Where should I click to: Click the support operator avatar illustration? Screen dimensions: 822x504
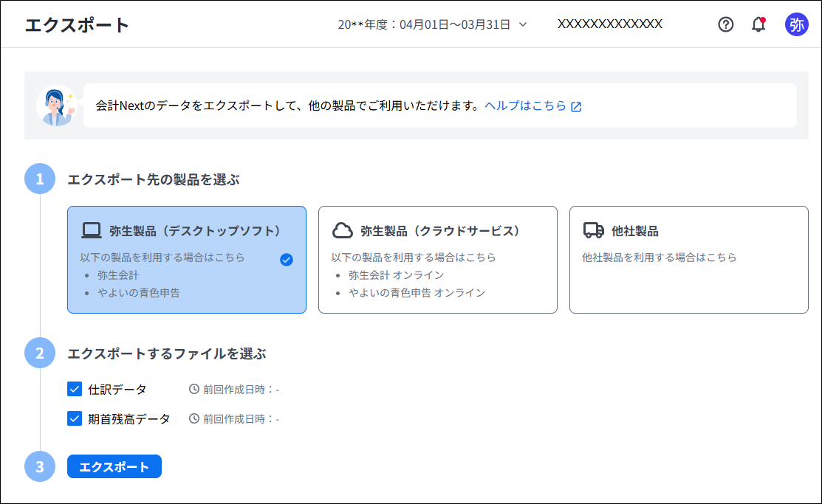pyautogui.click(x=56, y=106)
